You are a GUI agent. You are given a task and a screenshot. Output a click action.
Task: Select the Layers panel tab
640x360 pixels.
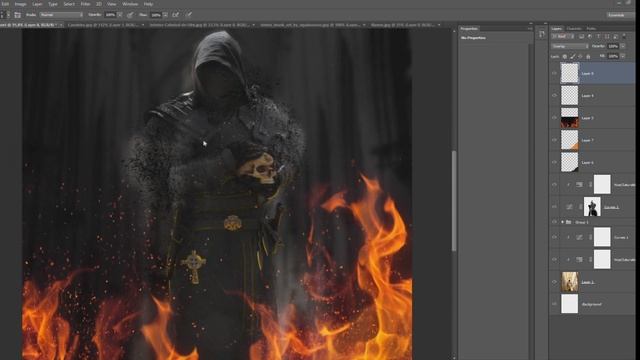click(556, 29)
